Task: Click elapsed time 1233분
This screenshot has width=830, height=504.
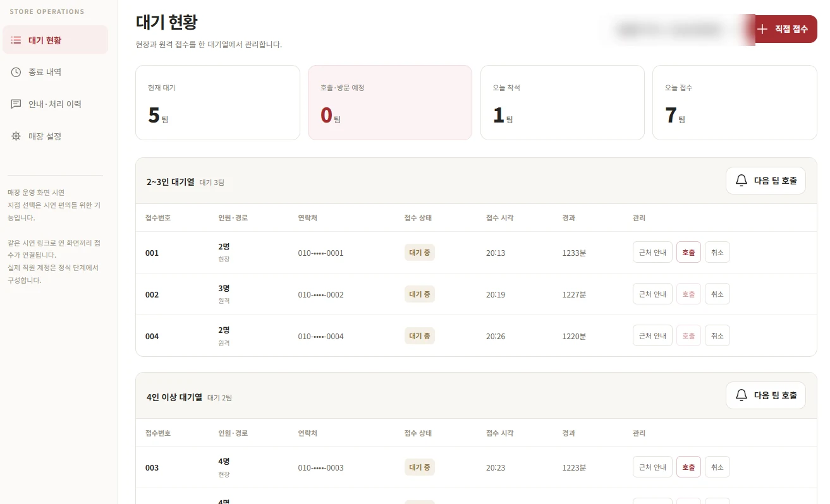Action: [x=574, y=253]
